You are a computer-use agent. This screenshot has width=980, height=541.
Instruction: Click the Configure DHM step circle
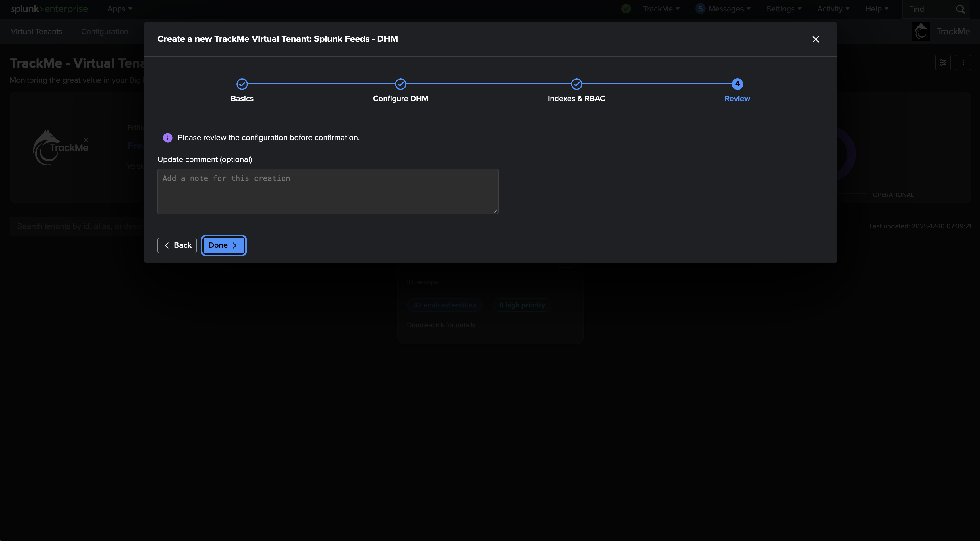[x=400, y=84]
